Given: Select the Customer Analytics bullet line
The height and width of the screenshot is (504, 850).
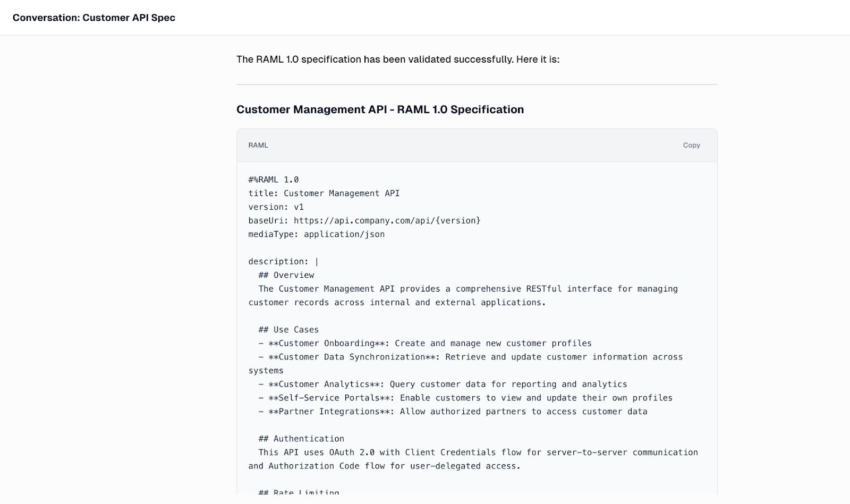Looking at the screenshot, I should tap(443, 384).
